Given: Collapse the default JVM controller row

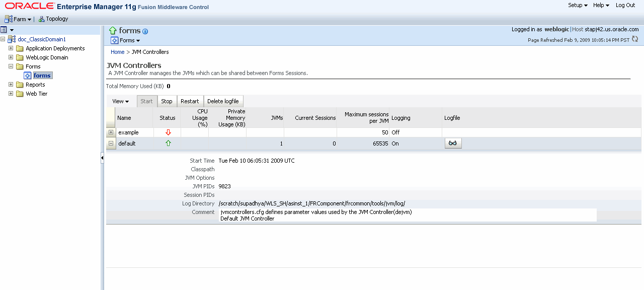Looking at the screenshot, I should [110, 143].
